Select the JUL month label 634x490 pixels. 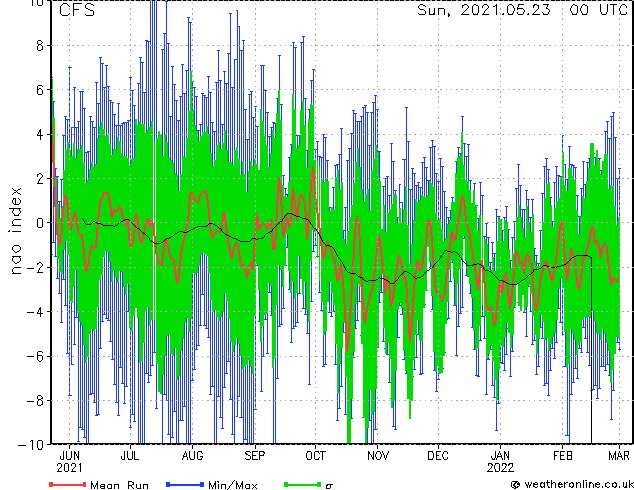(x=130, y=456)
